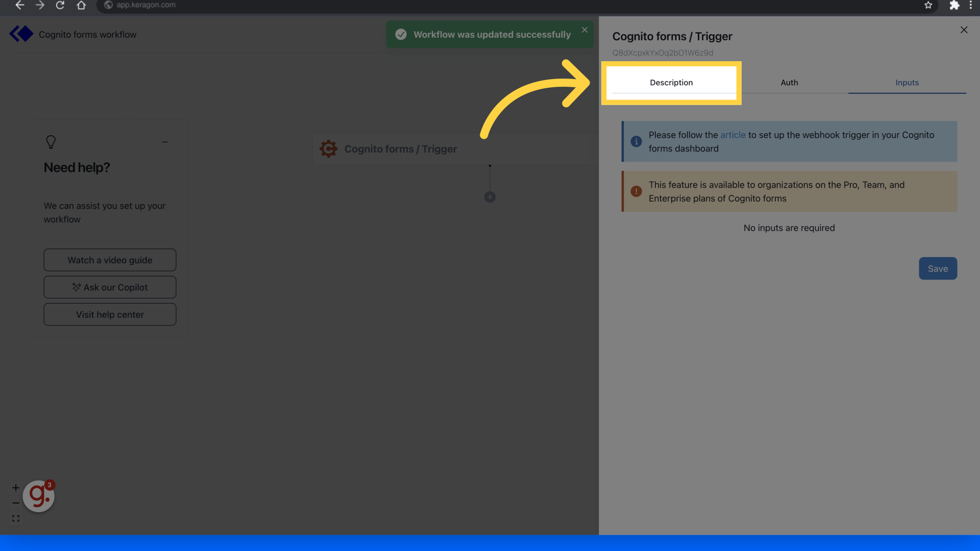Viewport: 980px width, 551px height.
Task: Click the Save button
Action: 938,268
